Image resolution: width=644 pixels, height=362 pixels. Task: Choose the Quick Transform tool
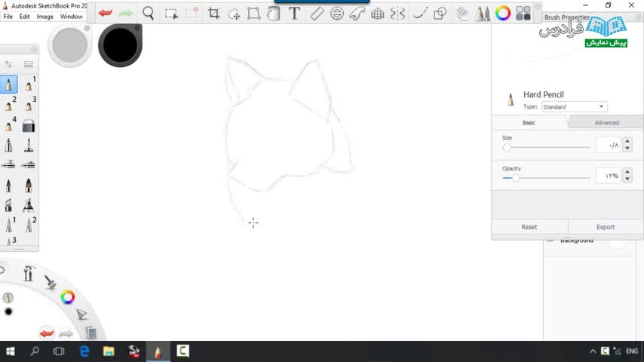[234, 14]
